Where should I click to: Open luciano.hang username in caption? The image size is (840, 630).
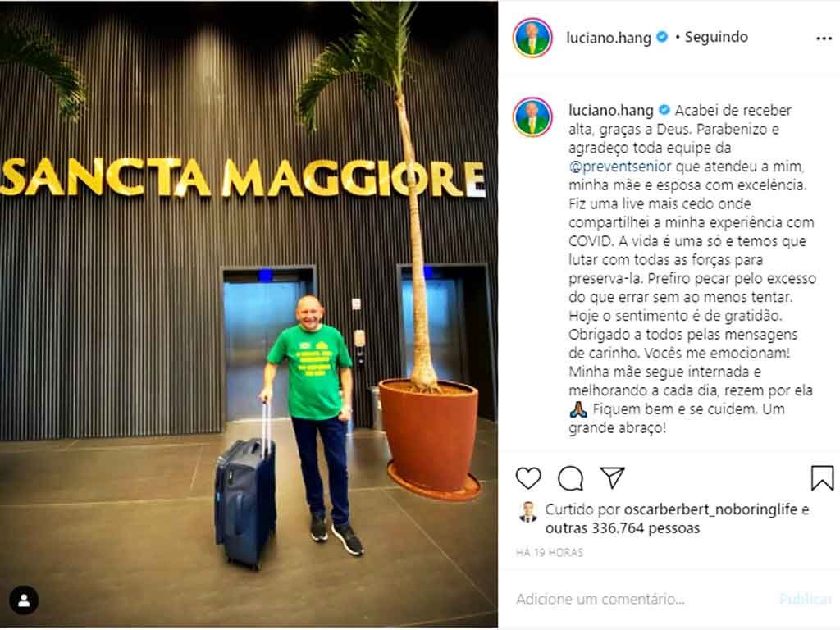click(x=610, y=111)
